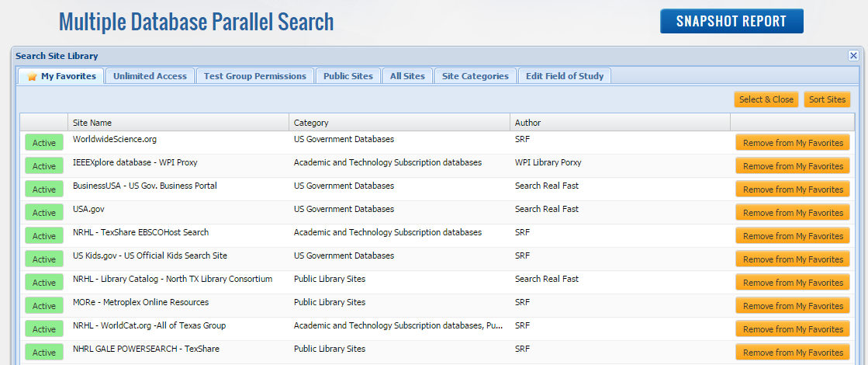Screen dimensions: 868x365
Task: Select NRHL - Library Catalog site name
Action: [173, 279]
